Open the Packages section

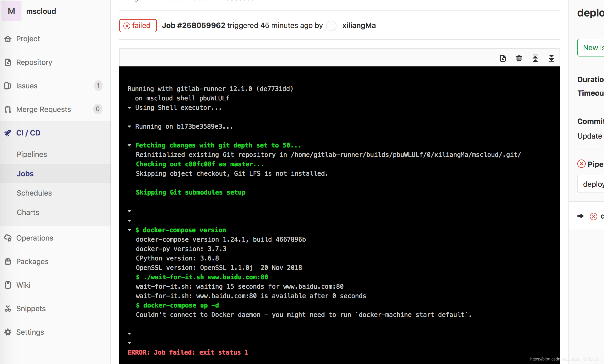click(x=32, y=261)
